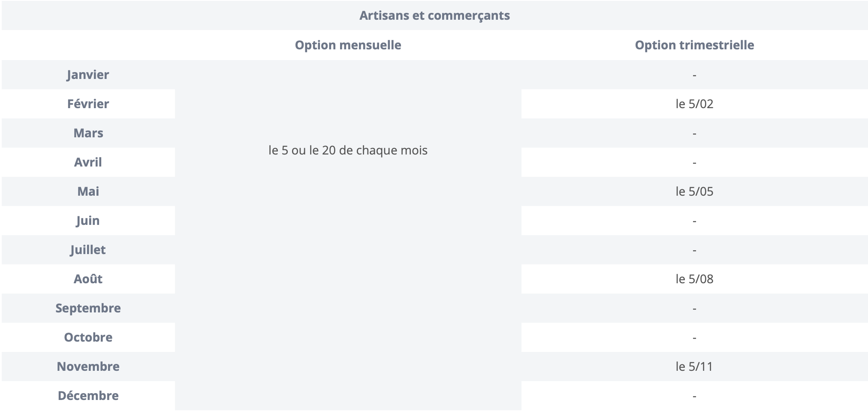The height and width of the screenshot is (412, 868).
Task: Select the 'le 5/02' date cell
Action: tap(694, 104)
